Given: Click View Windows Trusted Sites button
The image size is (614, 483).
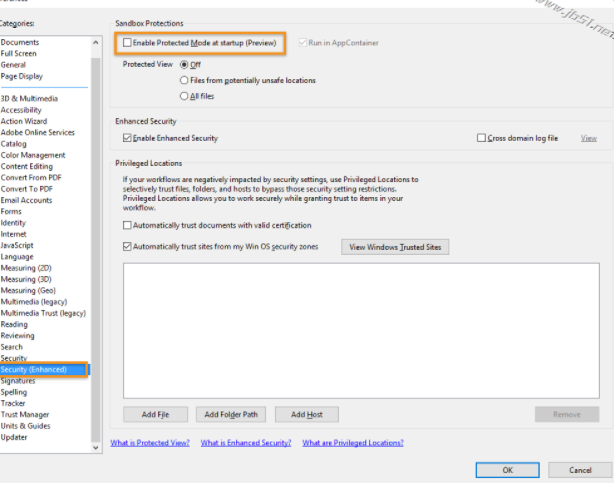Looking at the screenshot, I should tap(395, 246).
